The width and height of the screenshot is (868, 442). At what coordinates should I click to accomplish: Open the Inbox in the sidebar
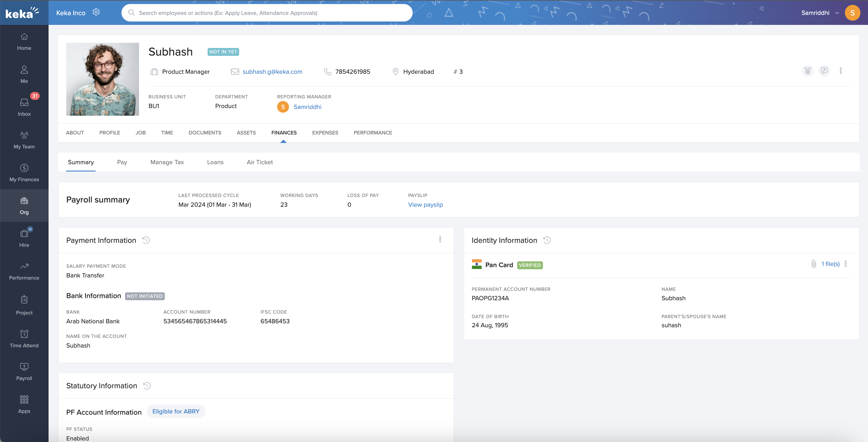click(x=24, y=107)
